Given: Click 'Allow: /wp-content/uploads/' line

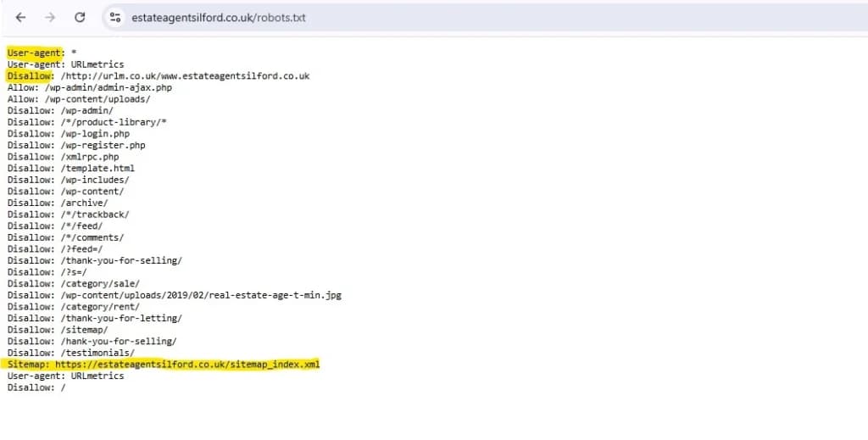Looking at the screenshot, I should click(x=79, y=99).
